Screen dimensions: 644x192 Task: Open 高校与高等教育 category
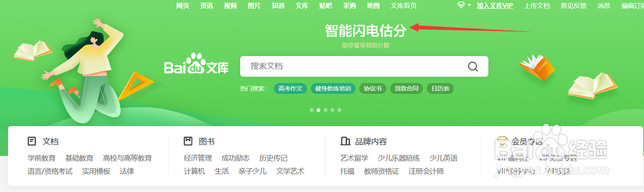coord(128,158)
